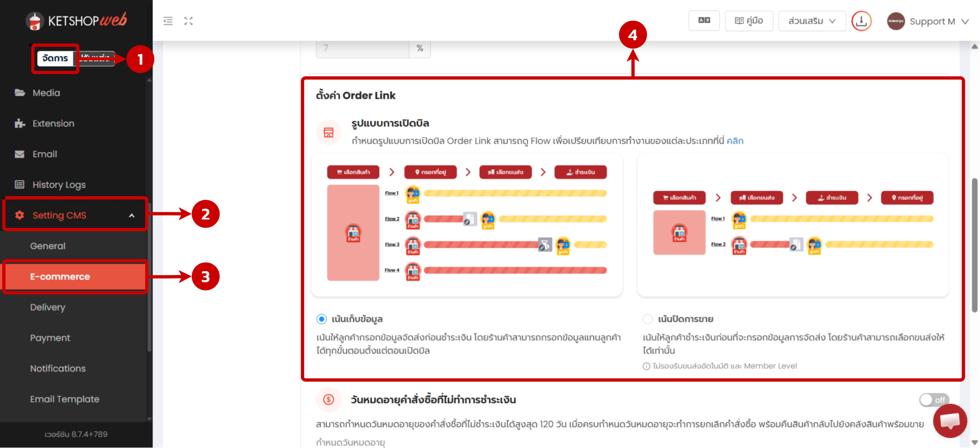980x448 pixels.
Task: Open the download icon in the top bar
Action: (861, 21)
